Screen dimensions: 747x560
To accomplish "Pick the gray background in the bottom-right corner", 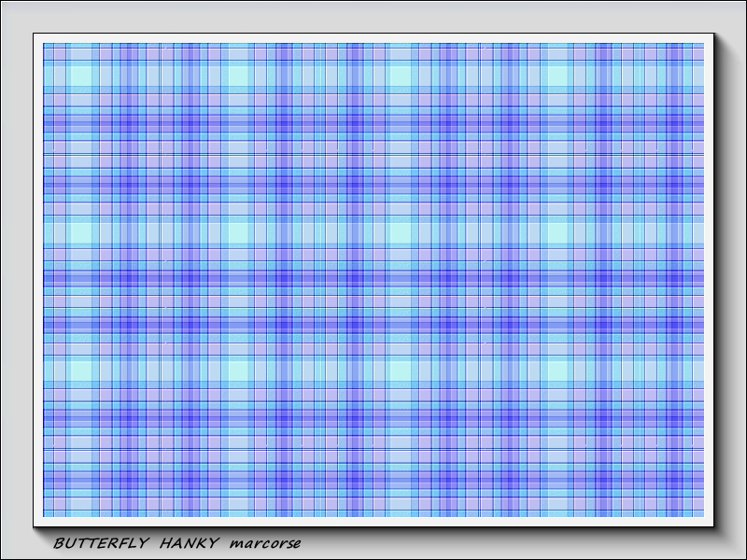I will click(x=733, y=549).
